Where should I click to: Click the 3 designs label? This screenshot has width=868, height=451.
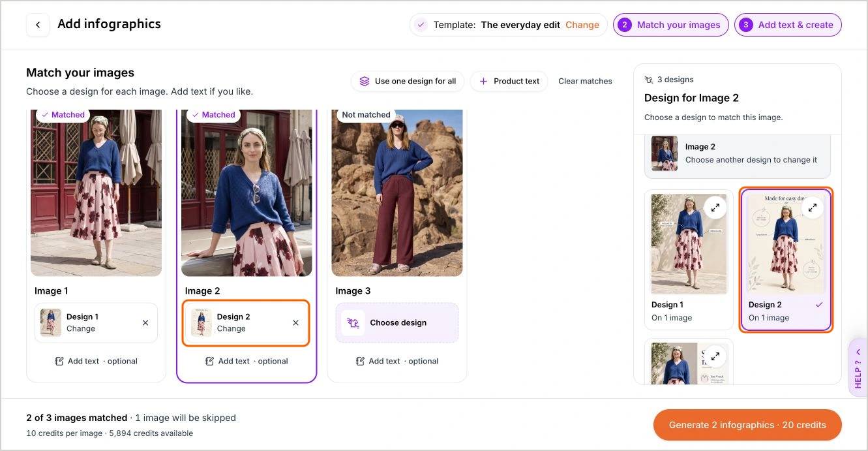669,80
